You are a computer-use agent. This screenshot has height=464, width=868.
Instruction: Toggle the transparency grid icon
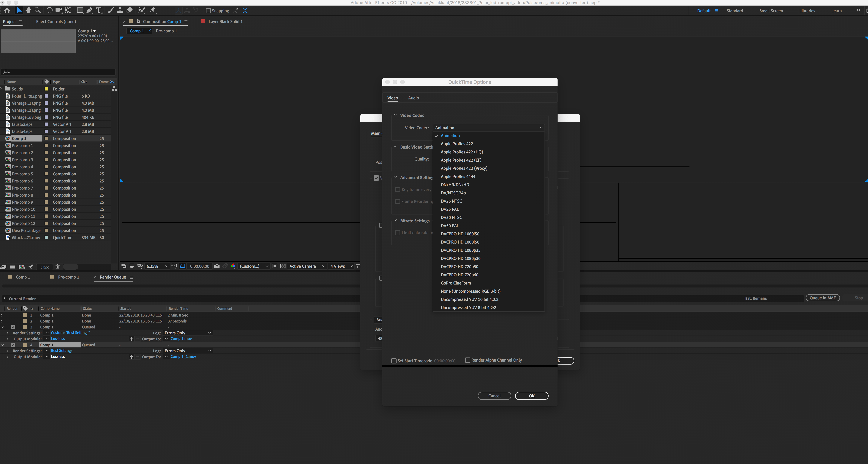coord(283,266)
